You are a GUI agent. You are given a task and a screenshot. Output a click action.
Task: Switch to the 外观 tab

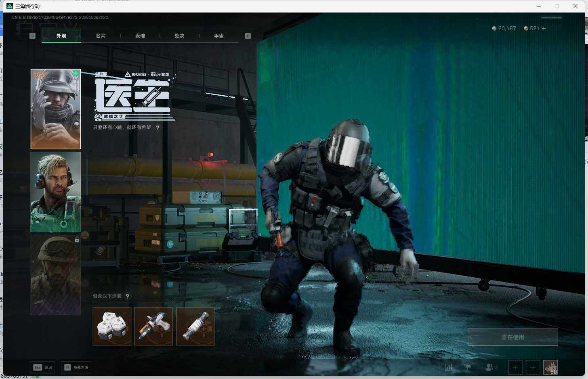[x=61, y=36]
